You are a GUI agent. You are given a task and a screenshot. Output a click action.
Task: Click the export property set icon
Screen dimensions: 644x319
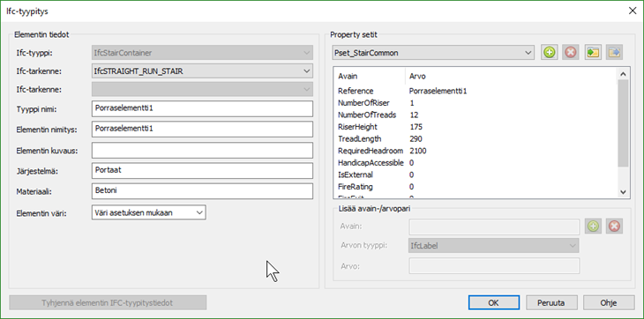(615, 53)
